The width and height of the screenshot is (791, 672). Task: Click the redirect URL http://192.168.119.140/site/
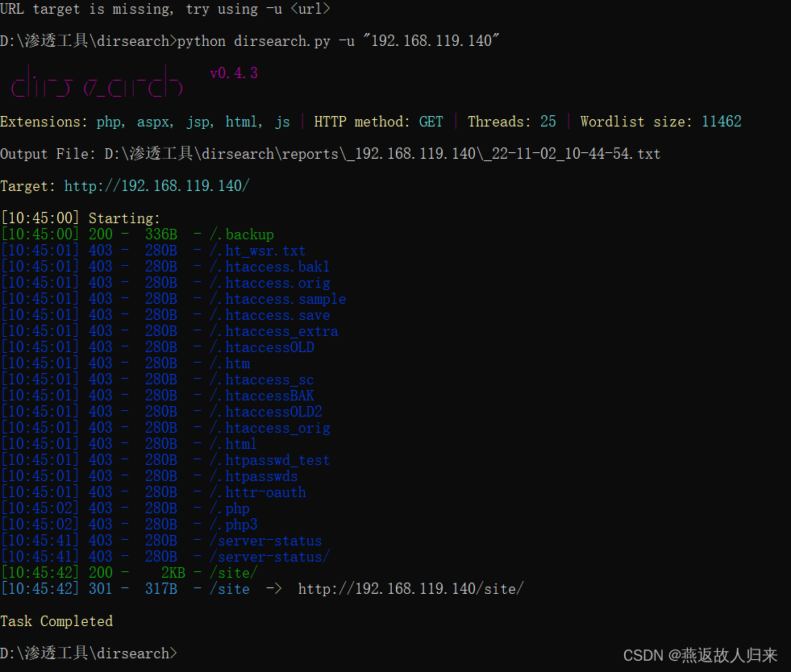click(x=410, y=589)
